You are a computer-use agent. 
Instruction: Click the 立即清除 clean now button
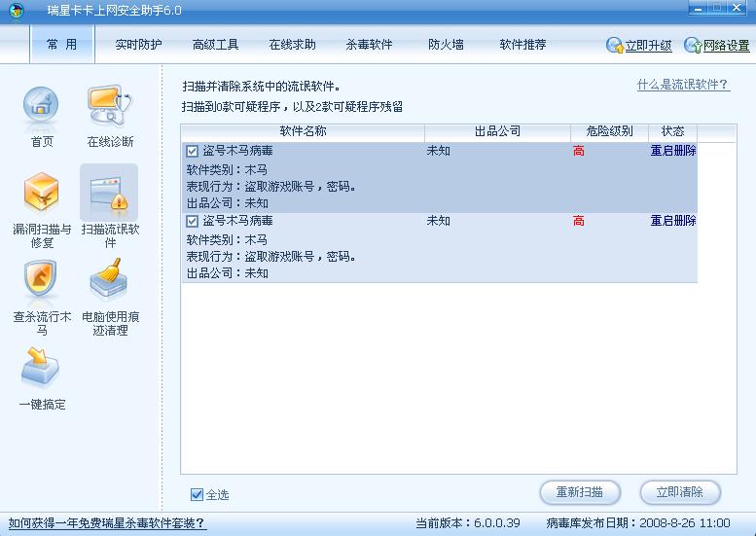pyautogui.click(x=680, y=492)
